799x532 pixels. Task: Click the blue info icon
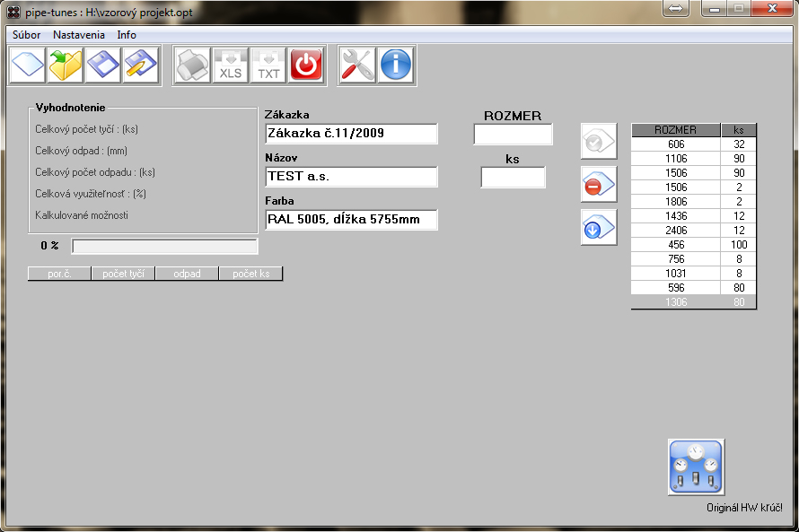coord(395,65)
